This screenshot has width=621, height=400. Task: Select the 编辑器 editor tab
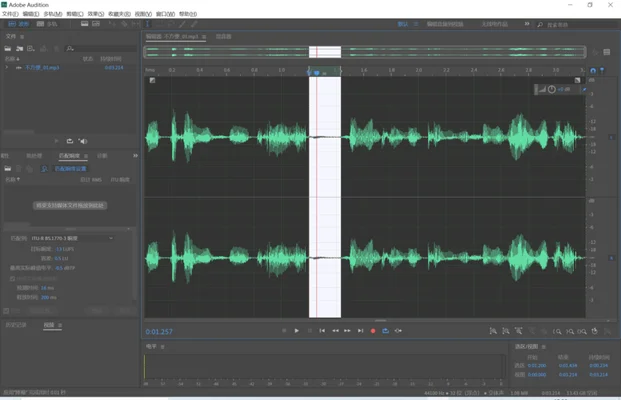[172, 36]
